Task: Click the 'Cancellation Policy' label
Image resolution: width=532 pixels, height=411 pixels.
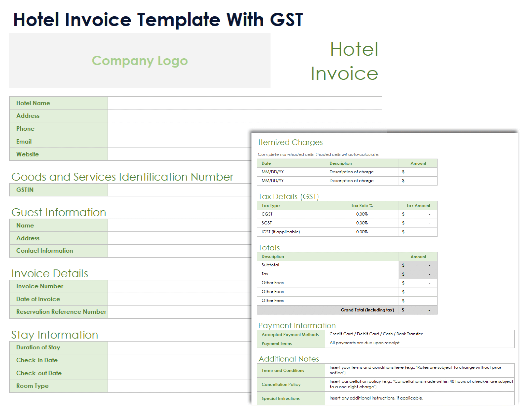Action: [291, 385]
